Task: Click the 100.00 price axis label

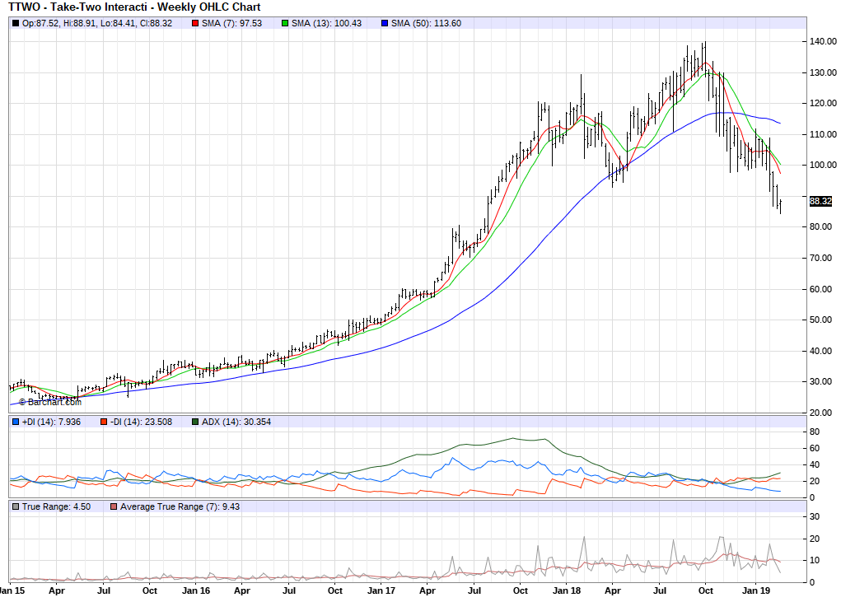Action: (x=823, y=166)
